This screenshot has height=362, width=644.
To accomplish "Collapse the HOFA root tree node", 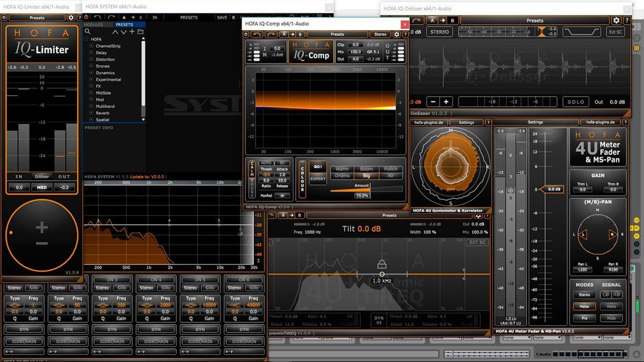I will pos(86,39).
